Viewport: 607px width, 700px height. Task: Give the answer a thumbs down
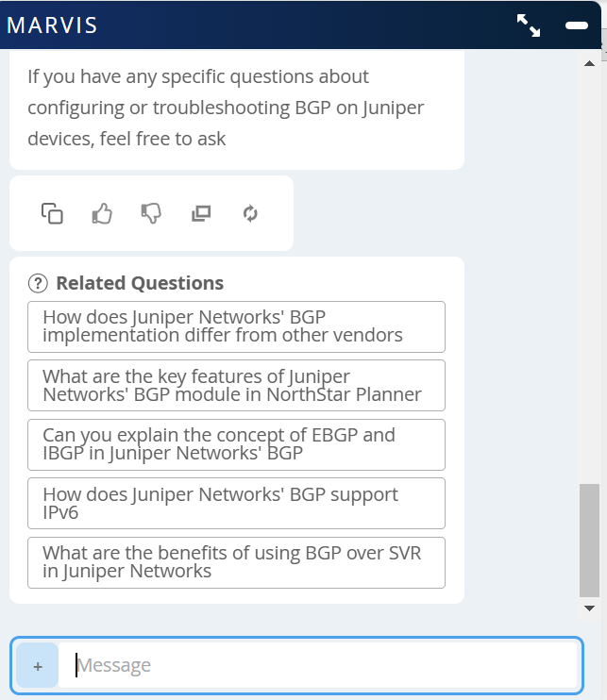click(151, 213)
